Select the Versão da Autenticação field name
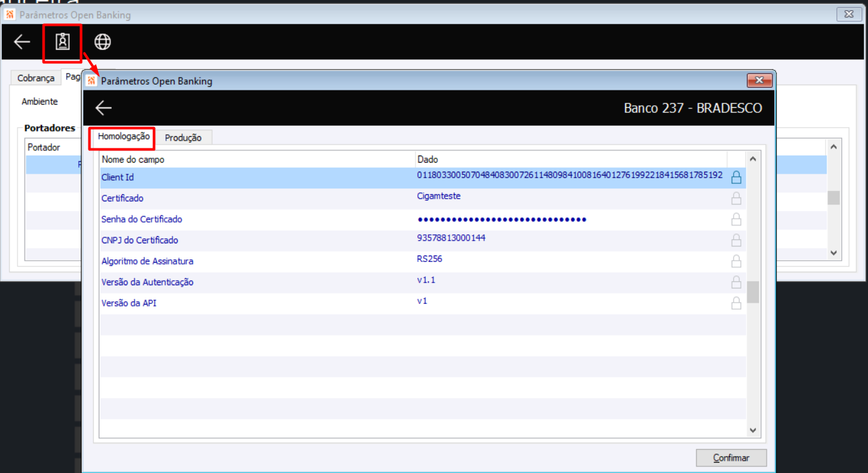868x473 pixels. pos(147,282)
